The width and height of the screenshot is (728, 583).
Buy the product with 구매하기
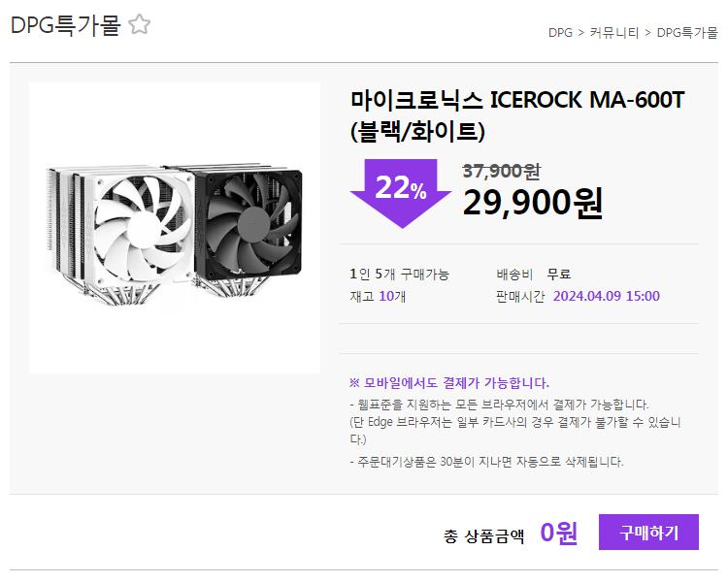648,532
